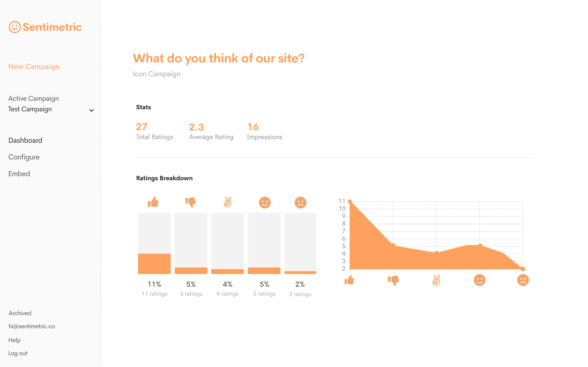View Archived campaigns
Screen dimensions: 588x367
[x=20, y=313]
